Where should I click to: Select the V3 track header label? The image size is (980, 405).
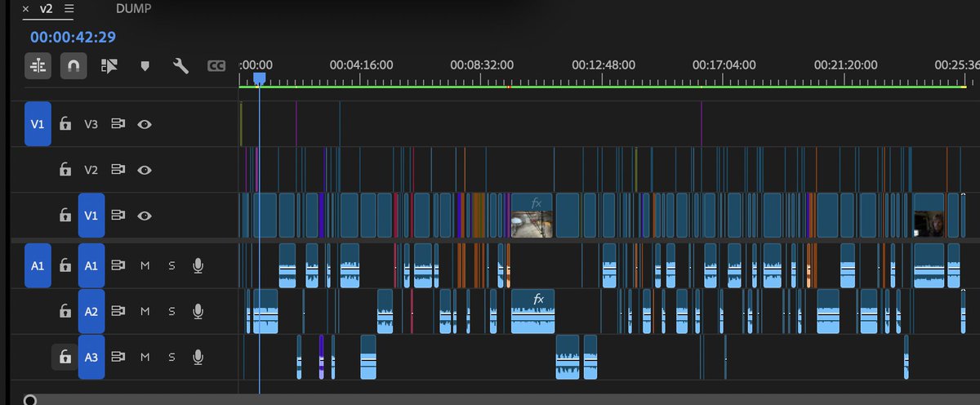tap(91, 124)
